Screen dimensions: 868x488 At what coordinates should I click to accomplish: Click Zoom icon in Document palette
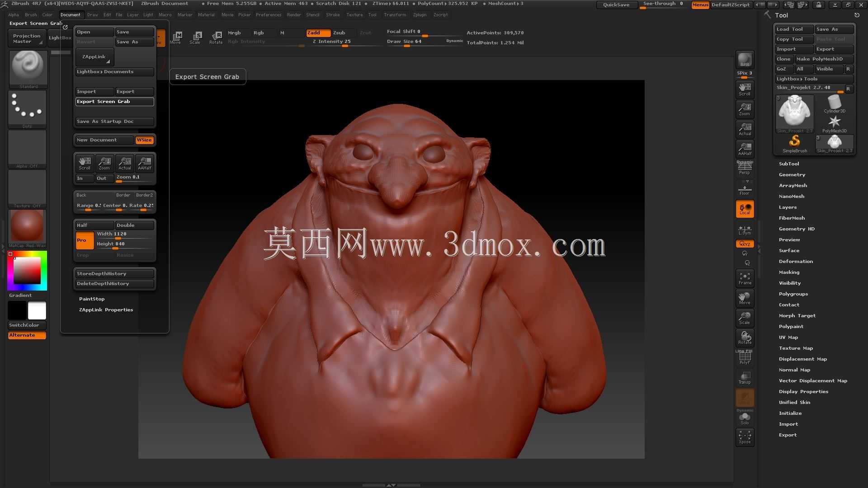(104, 164)
